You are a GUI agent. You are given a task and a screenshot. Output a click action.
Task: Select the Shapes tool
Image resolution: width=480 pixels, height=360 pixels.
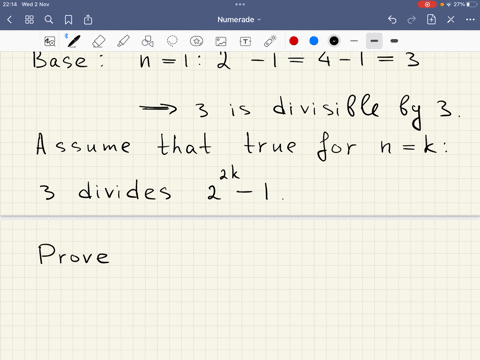pos(147,41)
